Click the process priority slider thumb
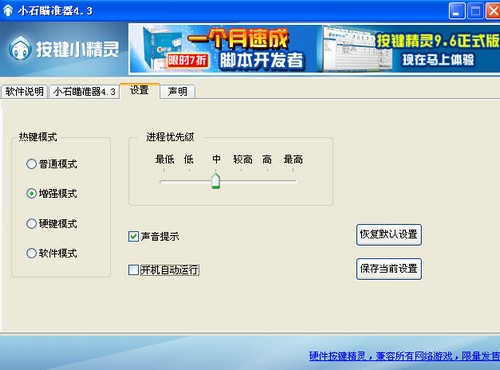This screenshot has height=370, width=500. [x=216, y=181]
